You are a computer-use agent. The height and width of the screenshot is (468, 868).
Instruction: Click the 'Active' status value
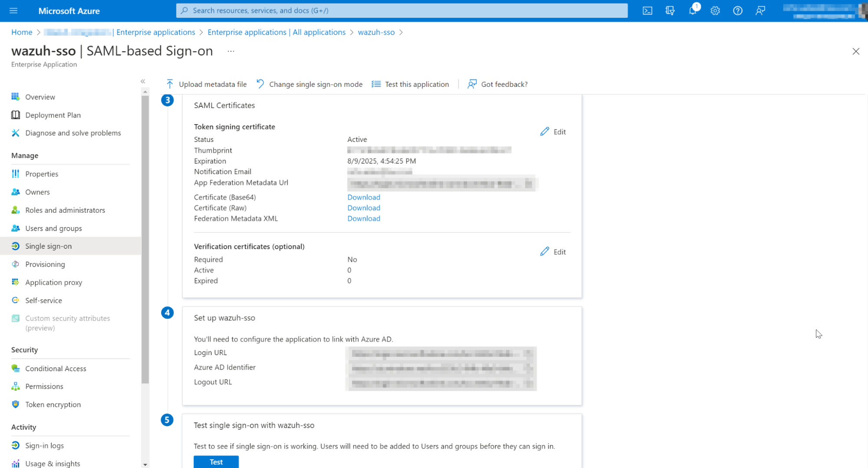(x=357, y=139)
